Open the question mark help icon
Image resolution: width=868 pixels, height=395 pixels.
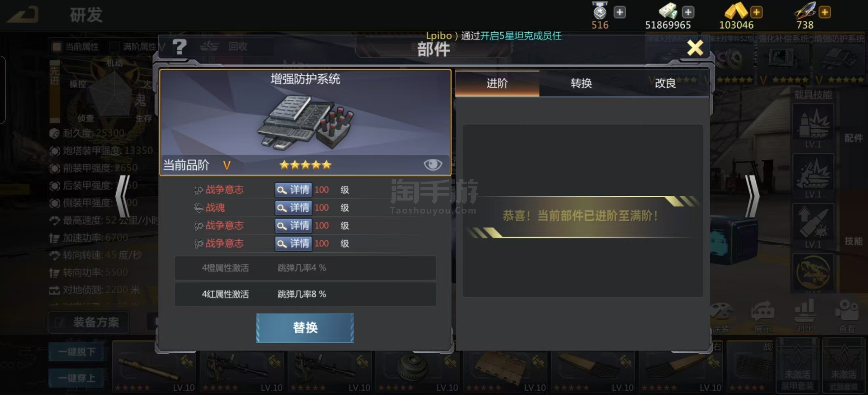[x=180, y=46]
